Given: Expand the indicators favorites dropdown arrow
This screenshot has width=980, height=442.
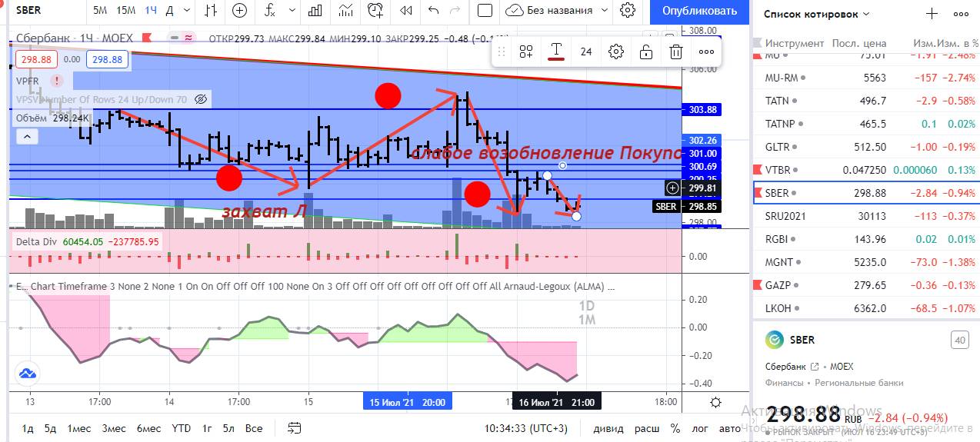Looking at the screenshot, I should click(291, 11).
